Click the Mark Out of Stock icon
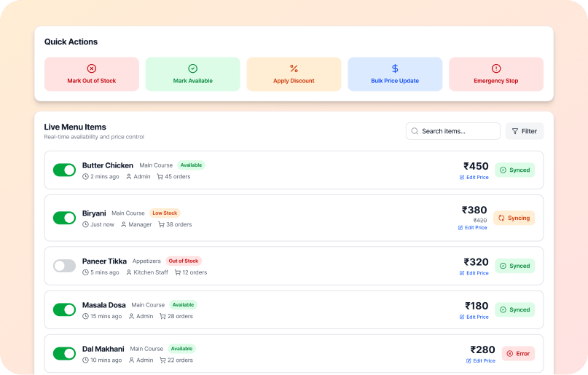588x375 pixels. [92, 68]
